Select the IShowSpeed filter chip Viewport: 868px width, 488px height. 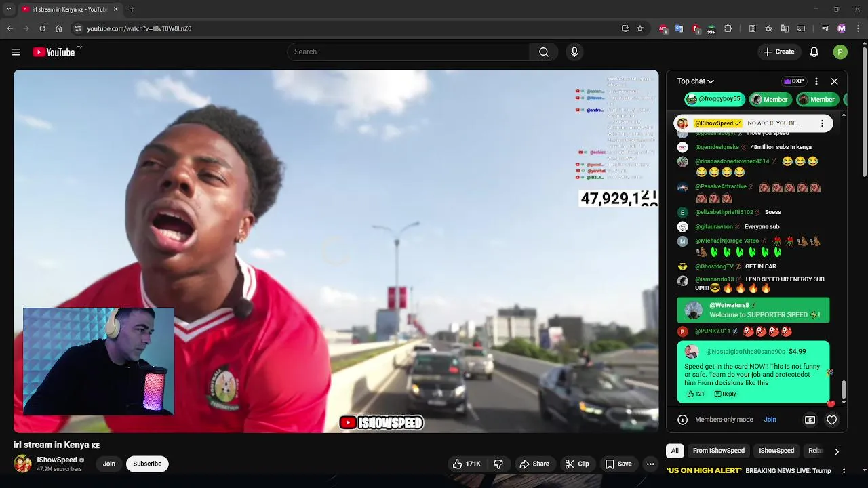pyautogui.click(x=776, y=451)
